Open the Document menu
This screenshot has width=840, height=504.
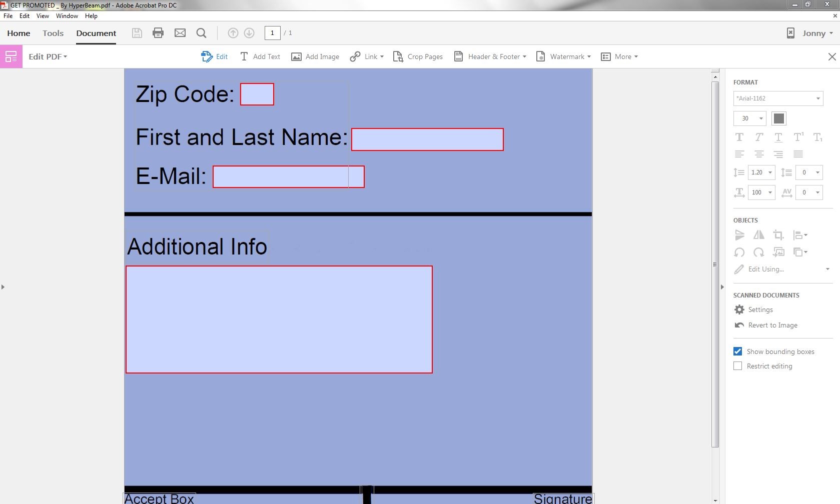click(x=96, y=33)
